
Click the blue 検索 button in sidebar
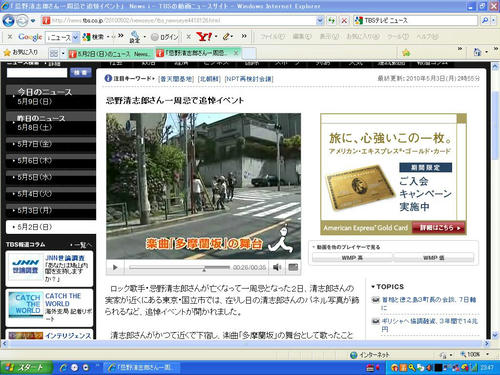(81, 73)
